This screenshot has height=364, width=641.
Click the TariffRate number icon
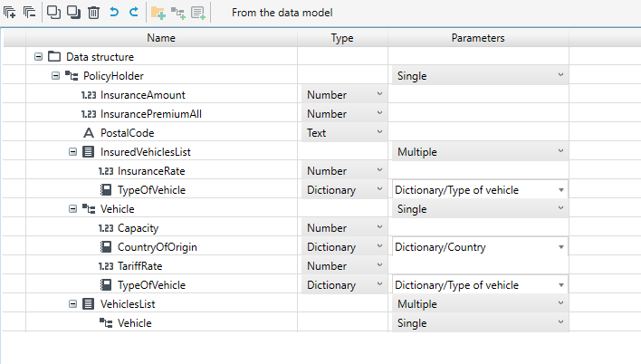(106, 266)
